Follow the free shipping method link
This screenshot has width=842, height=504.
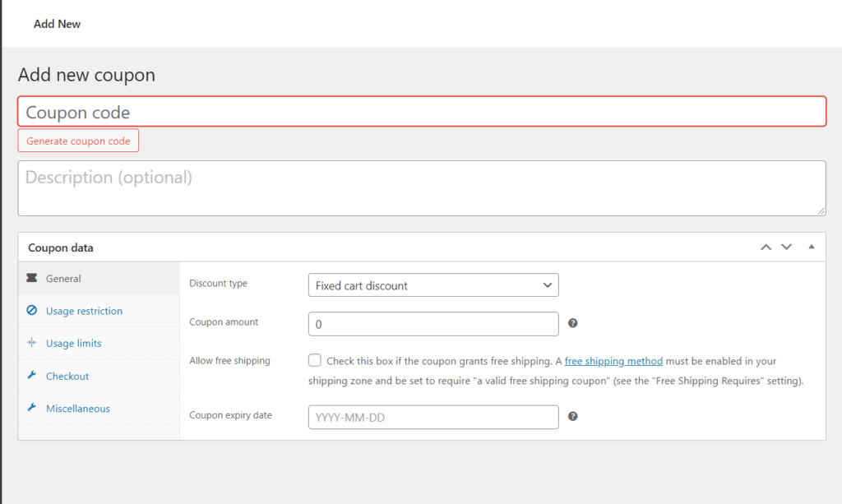click(602, 361)
